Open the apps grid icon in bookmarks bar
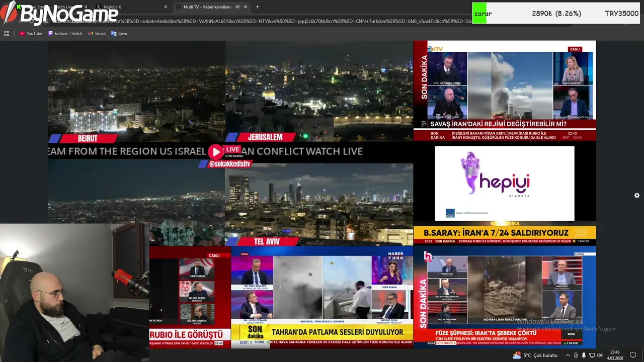Viewport: 644px width, 362px height. coord(7,33)
